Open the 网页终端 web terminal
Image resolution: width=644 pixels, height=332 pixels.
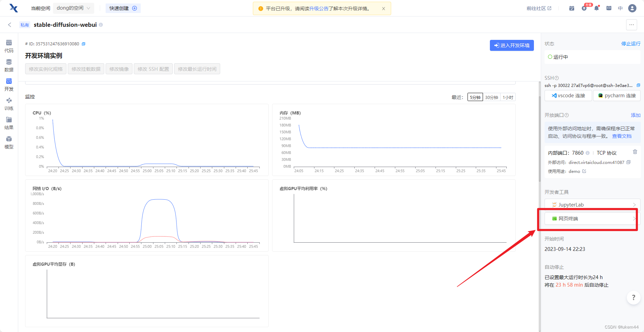coord(592,219)
